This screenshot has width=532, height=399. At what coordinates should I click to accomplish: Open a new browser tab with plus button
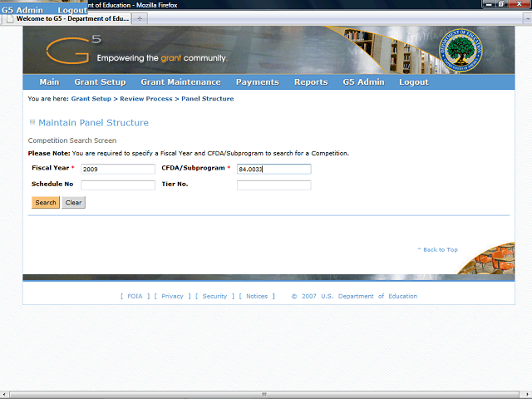coord(140,18)
